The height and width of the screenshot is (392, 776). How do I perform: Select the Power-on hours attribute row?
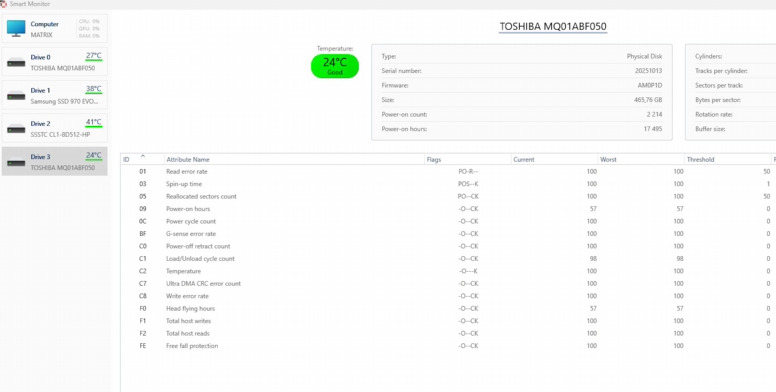coord(448,209)
